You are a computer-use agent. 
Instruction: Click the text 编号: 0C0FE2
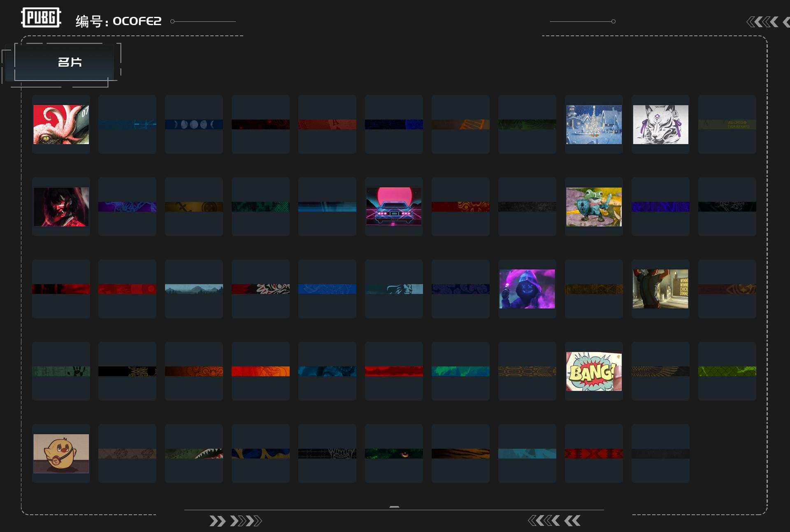[118, 21]
